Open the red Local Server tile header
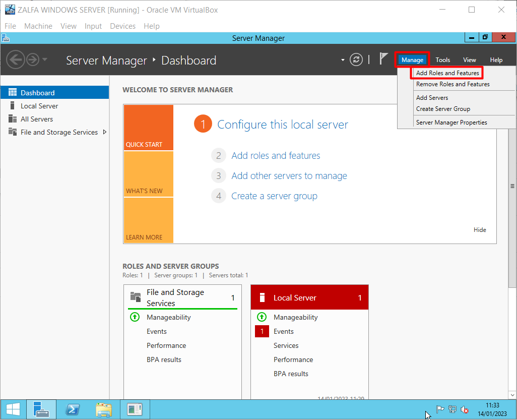The image size is (517, 420). click(309, 297)
